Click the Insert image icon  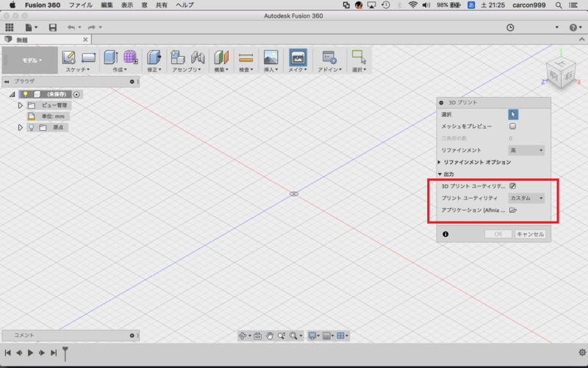click(x=270, y=57)
